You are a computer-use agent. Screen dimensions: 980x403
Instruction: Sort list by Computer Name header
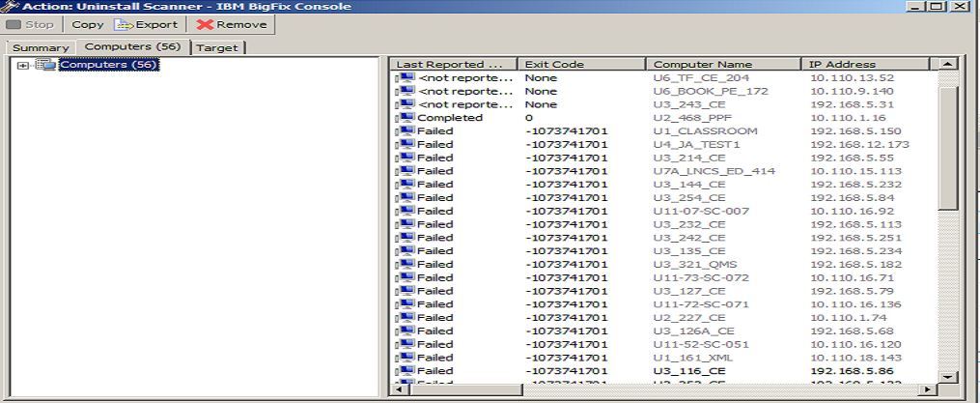click(x=724, y=64)
